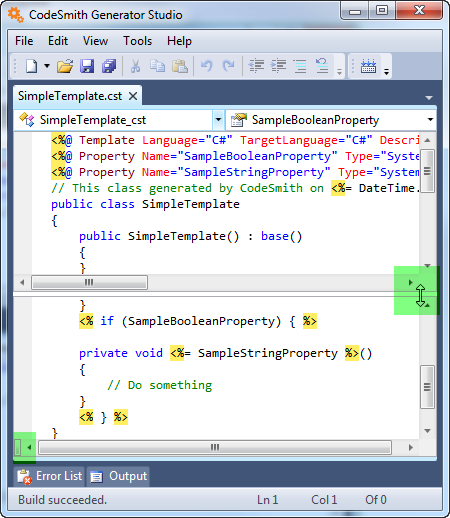Open the edit toolbar overflow options
The height and width of the screenshot is (518, 450).
tap(339, 71)
